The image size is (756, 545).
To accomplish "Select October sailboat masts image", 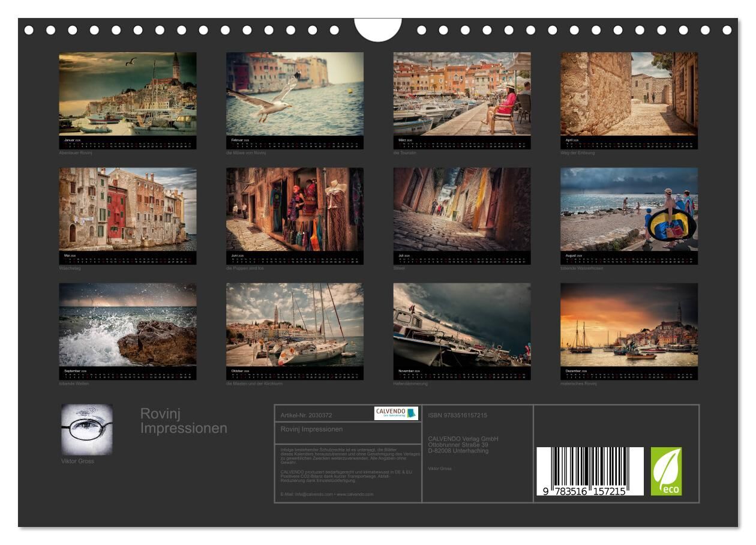I will click(x=295, y=325).
